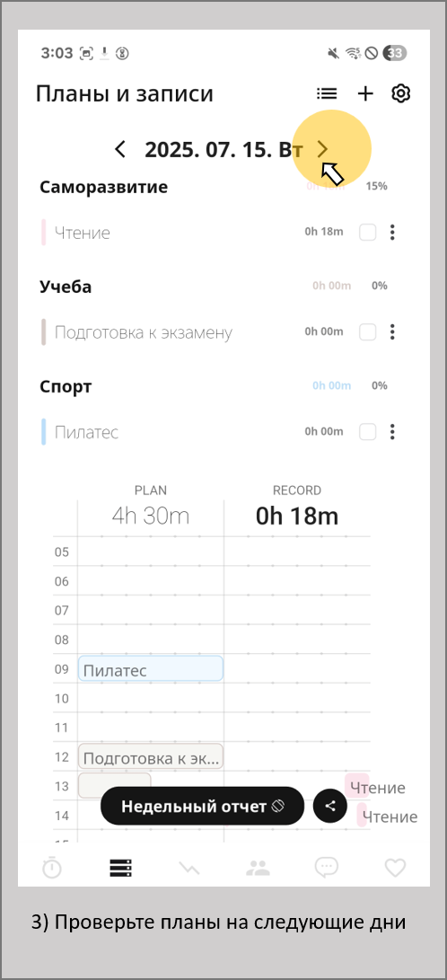Add a new plan with plus icon
The image size is (447, 980).
tap(365, 93)
